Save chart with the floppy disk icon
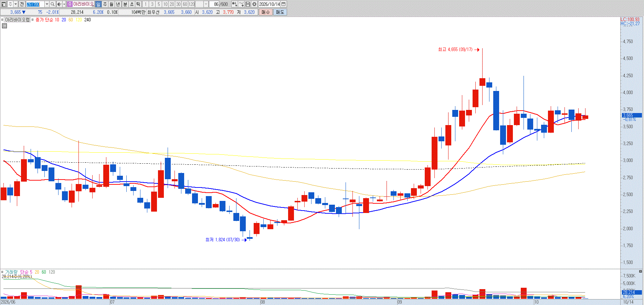This screenshot has height=305, width=644. [248, 4]
